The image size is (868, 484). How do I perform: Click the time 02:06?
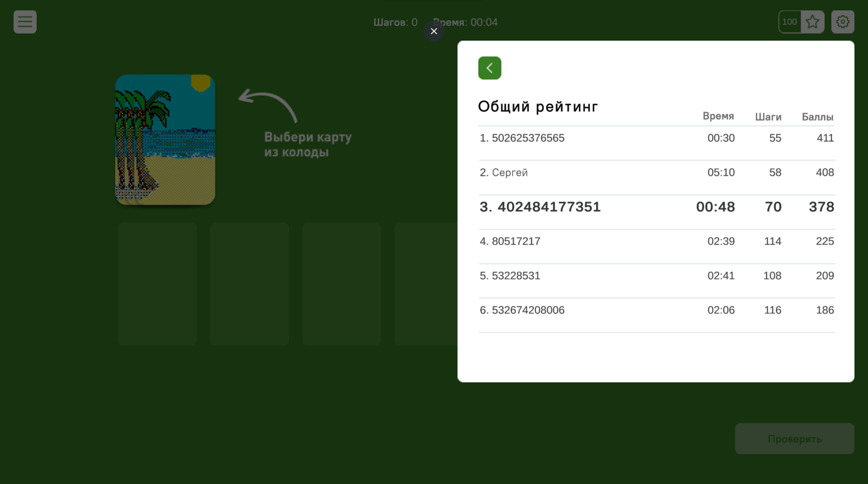(721, 310)
